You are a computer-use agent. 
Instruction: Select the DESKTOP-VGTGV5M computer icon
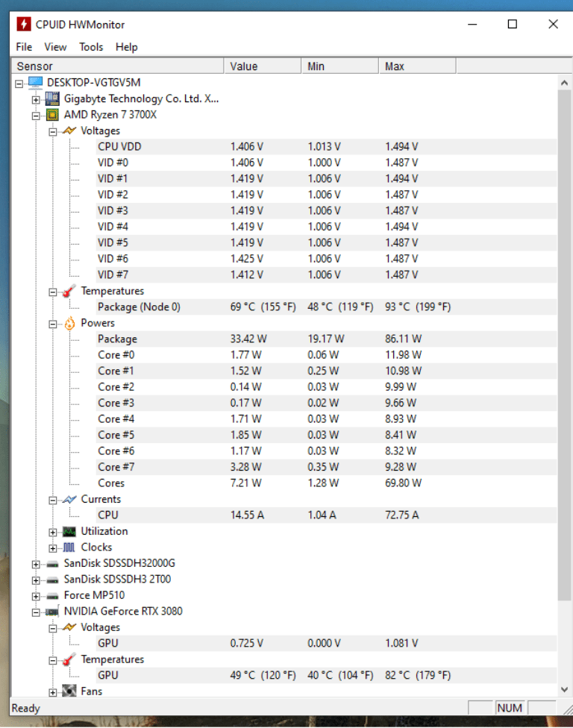36,83
